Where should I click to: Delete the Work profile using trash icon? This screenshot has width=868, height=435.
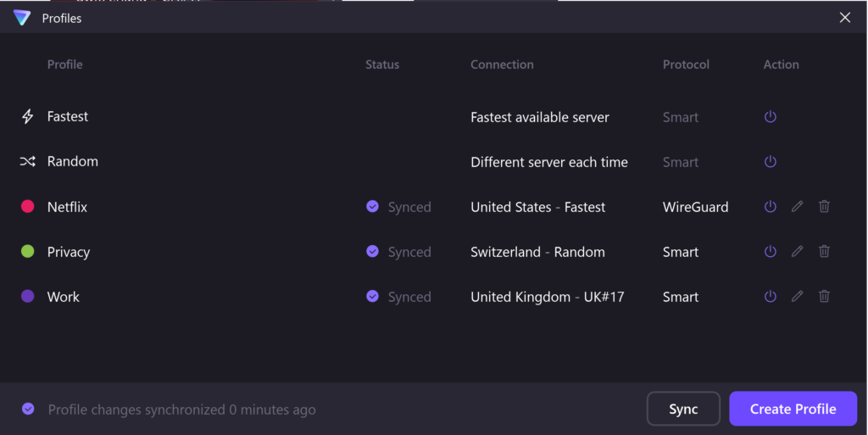(x=824, y=296)
